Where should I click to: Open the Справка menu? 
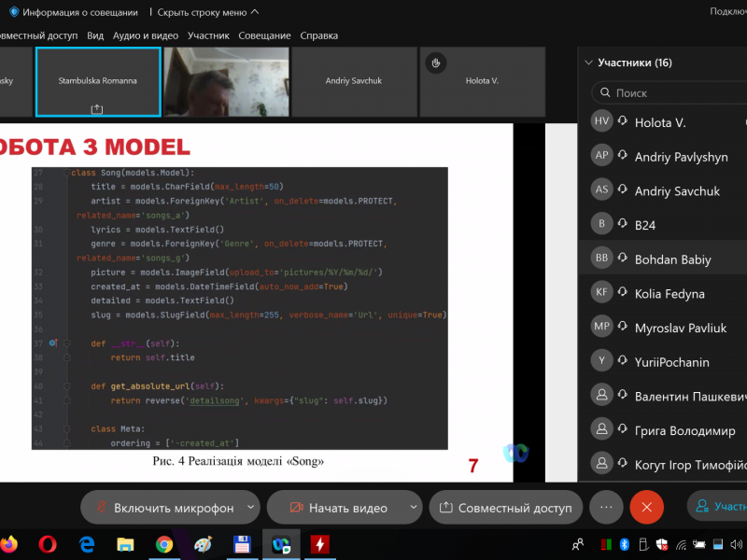318,35
